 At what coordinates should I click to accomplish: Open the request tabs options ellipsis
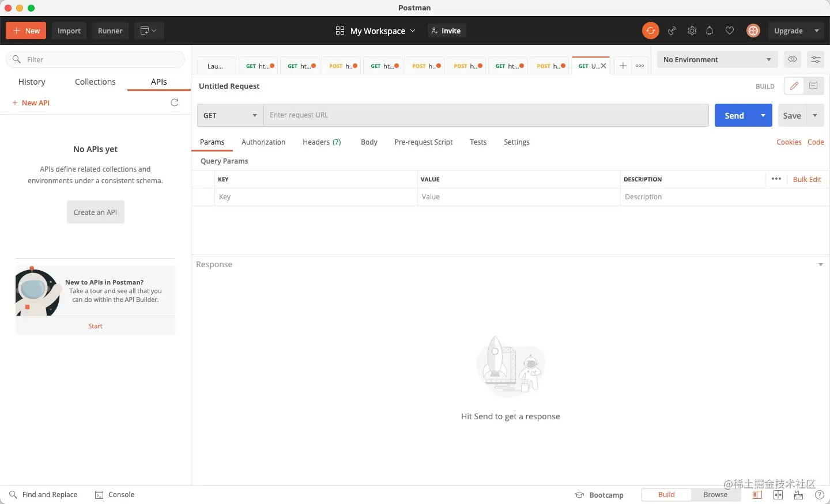pos(640,66)
